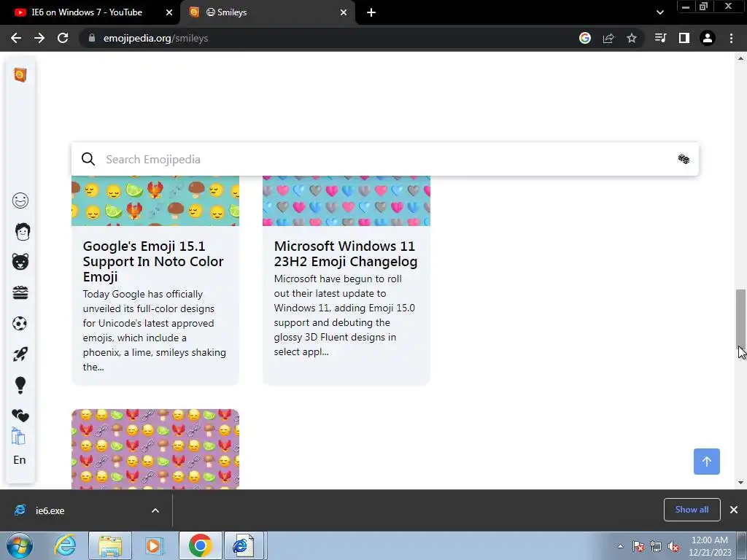Bookmark this page with the star
This screenshot has width=747, height=560.
632,38
